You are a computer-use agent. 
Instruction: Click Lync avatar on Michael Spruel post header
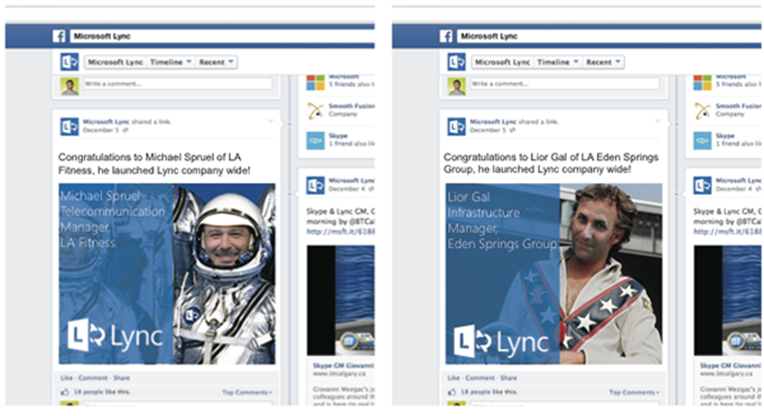(70, 127)
